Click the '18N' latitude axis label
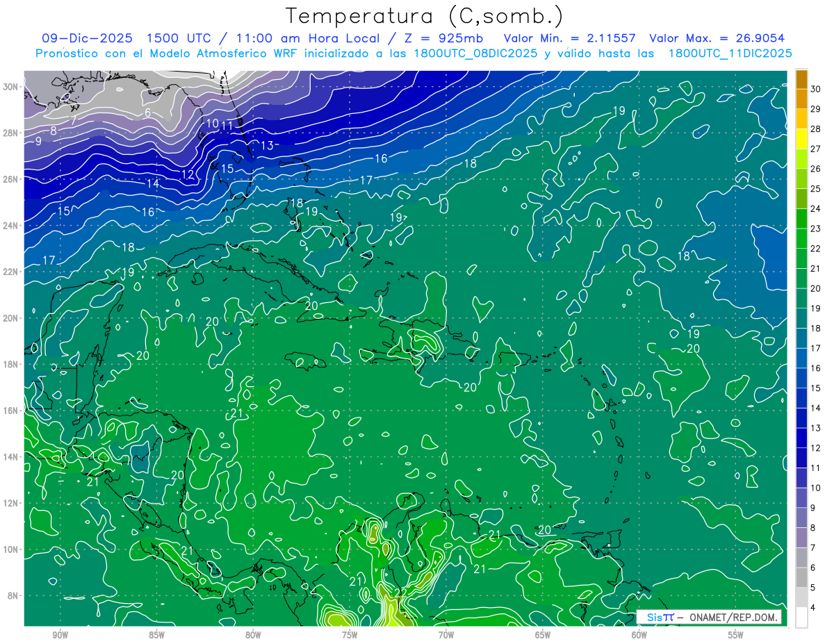834x644 pixels. tap(10, 364)
